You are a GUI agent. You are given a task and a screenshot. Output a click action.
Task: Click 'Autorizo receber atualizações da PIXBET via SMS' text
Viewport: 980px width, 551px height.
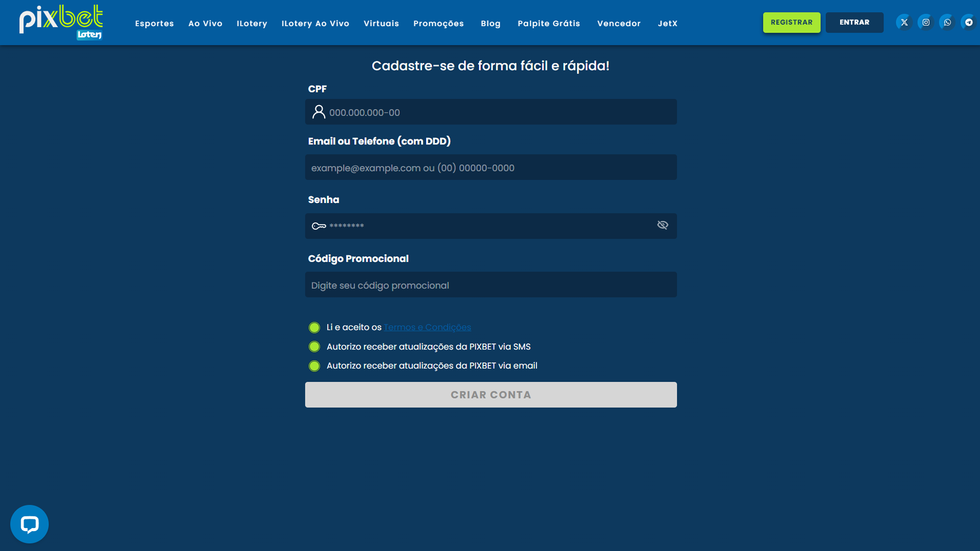tap(429, 347)
